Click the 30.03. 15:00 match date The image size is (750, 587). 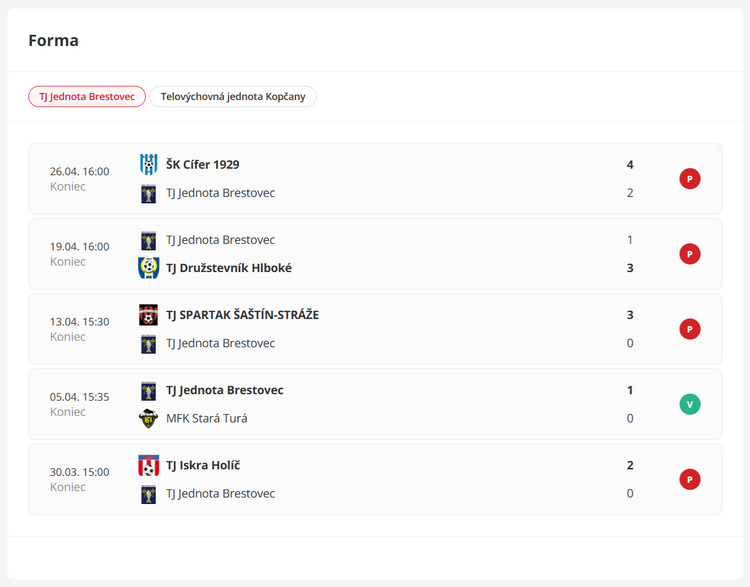(x=79, y=472)
